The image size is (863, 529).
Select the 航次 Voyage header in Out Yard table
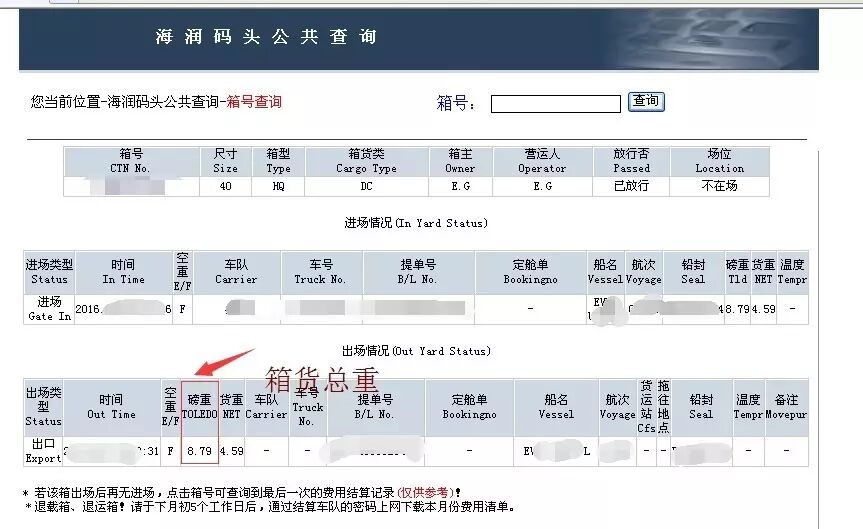pos(617,407)
